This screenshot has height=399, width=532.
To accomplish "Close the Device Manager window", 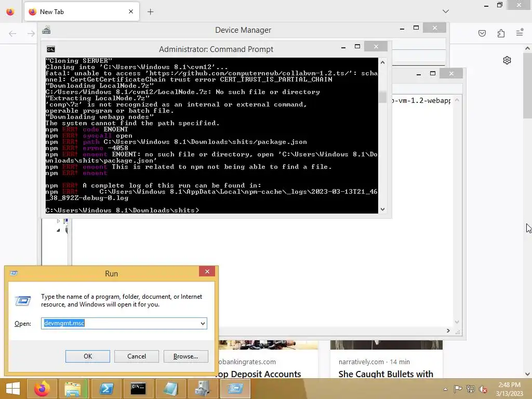I will click(x=435, y=28).
